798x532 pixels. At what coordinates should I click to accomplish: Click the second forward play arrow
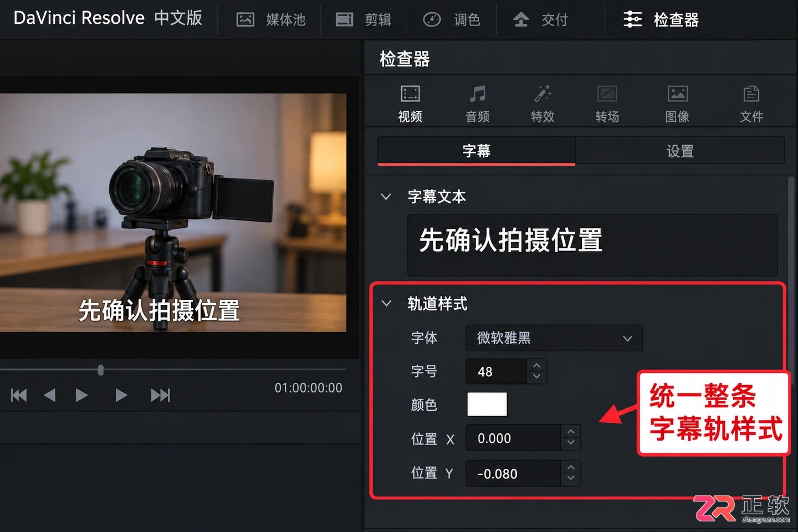coord(121,395)
